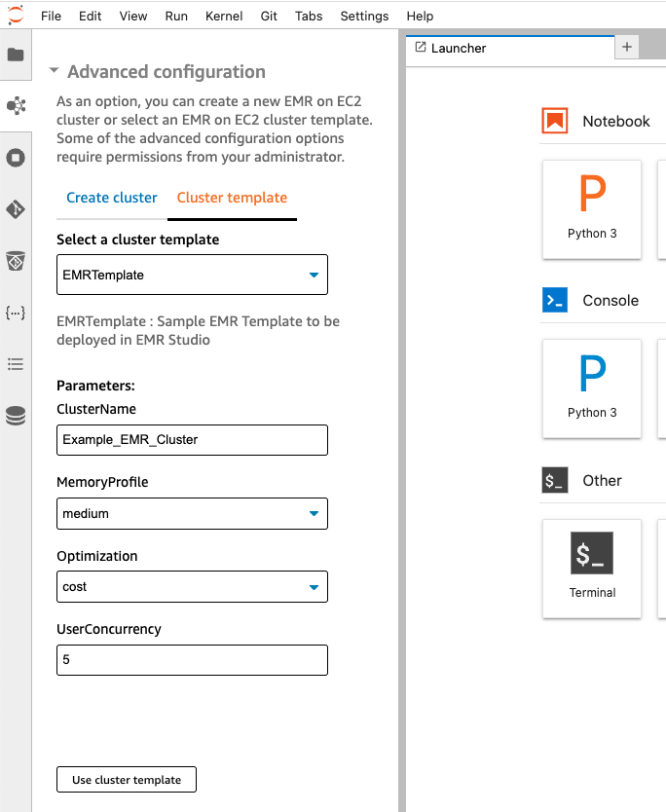The height and width of the screenshot is (812, 666).
Task: Open the Optimization dropdown
Action: pyautogui.click(x=191, y=586)
